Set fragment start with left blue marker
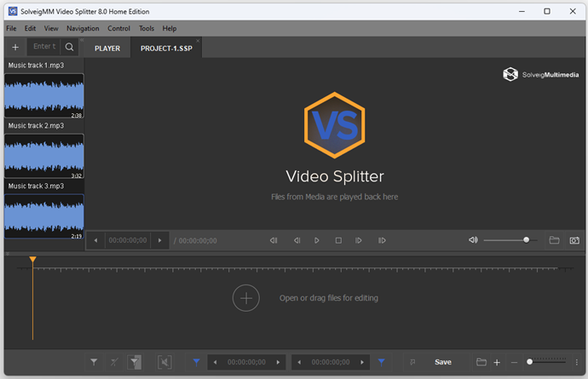588x379 pixels. 196,362
